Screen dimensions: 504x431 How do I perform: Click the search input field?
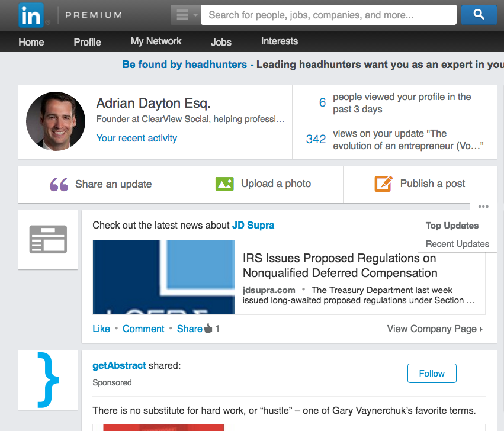coord(329,15)
